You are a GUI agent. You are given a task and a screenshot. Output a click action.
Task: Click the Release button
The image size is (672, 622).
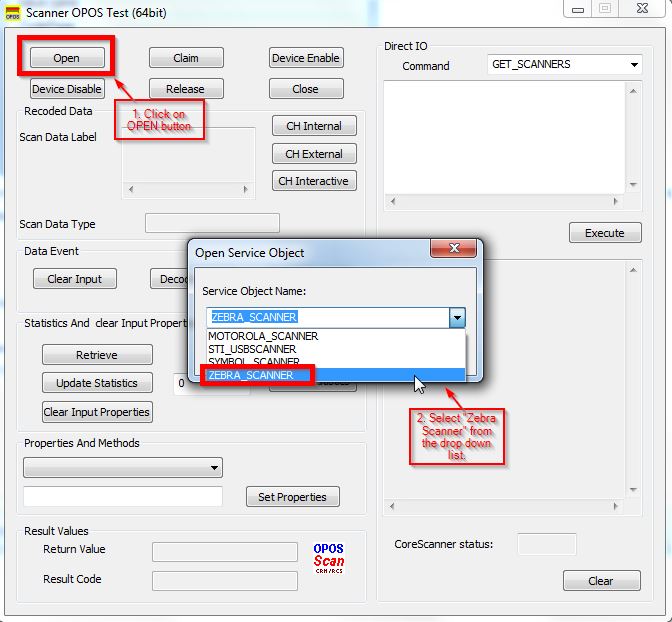186,89
